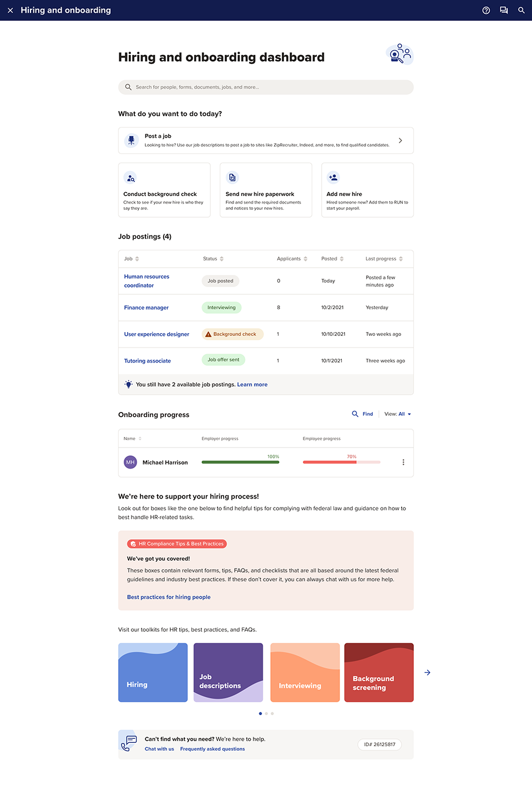The image size is (532, 789).
Task: Click Michael Harrison's employee progress bar
Action: coord(341,462)
